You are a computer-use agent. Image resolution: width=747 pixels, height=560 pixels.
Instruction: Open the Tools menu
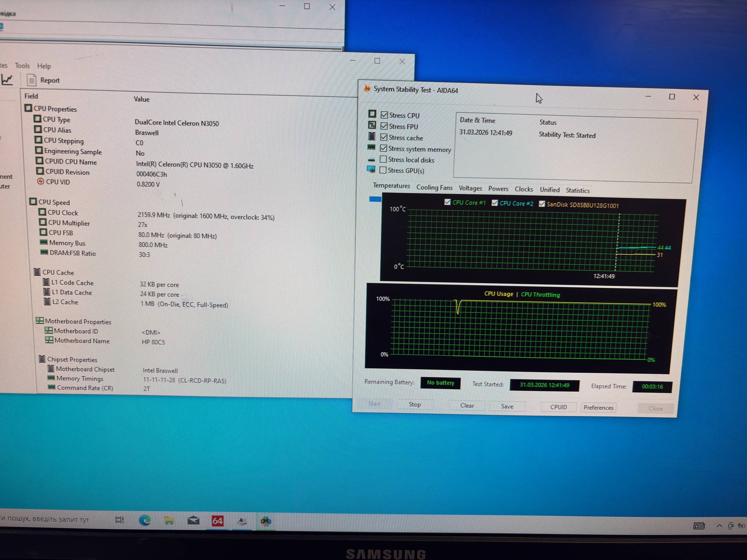point(22,66)
